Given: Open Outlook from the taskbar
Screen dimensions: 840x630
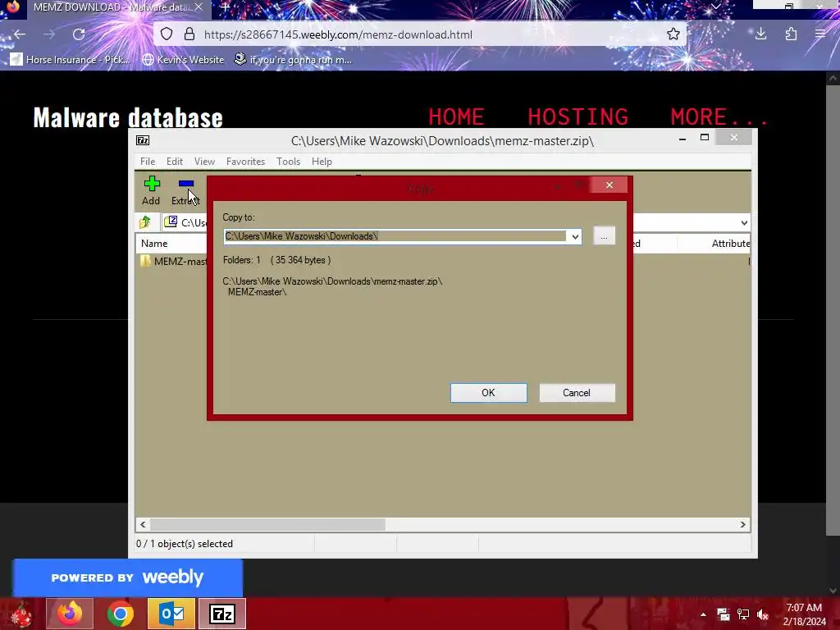Looking at the screenshot, I should point(171,614).
